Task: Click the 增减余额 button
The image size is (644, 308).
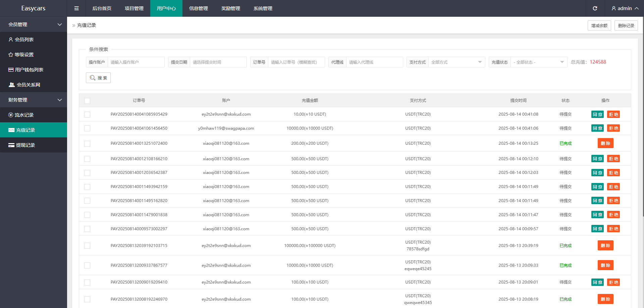Action: tap(599, 25)
